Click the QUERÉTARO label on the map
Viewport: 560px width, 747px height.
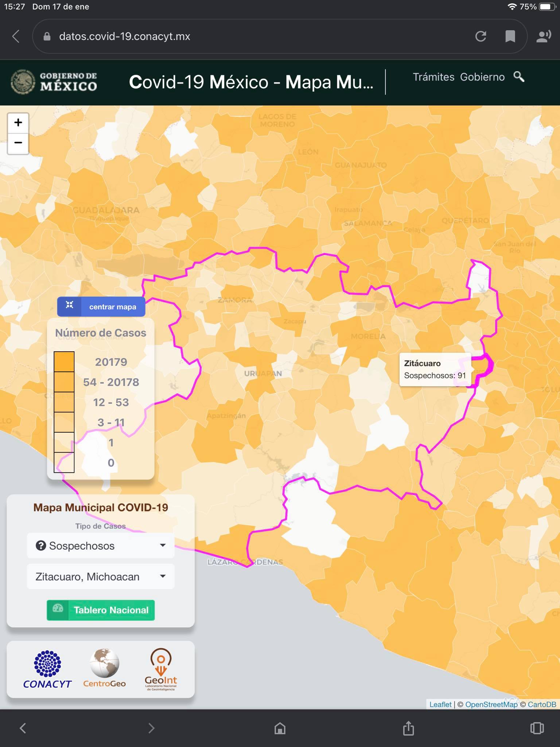465,221
